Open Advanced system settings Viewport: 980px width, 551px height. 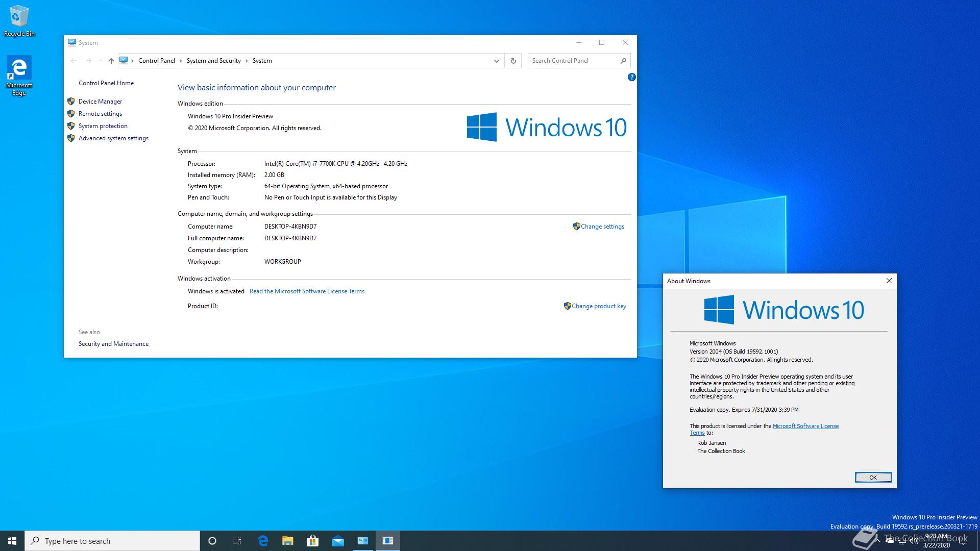(113, 138)
